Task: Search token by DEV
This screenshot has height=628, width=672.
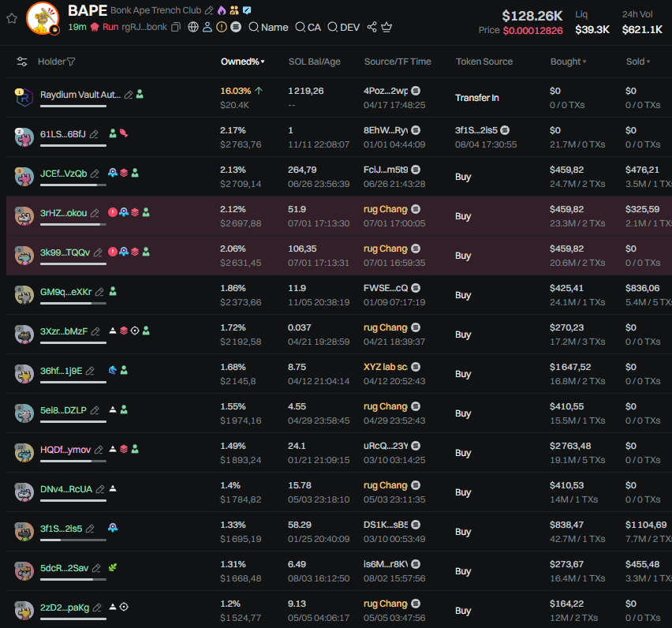Action: (343, 28)
